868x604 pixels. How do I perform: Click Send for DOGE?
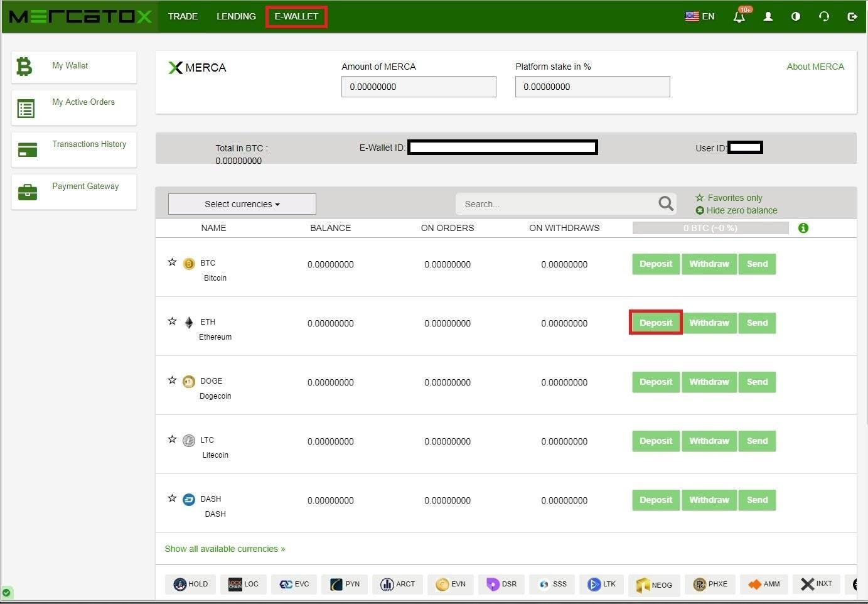click(x=758, y=382)
